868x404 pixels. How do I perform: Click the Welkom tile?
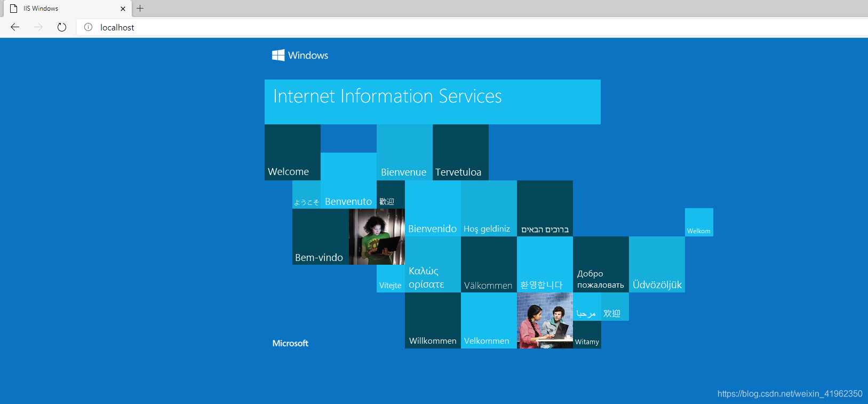pos(699,222)
